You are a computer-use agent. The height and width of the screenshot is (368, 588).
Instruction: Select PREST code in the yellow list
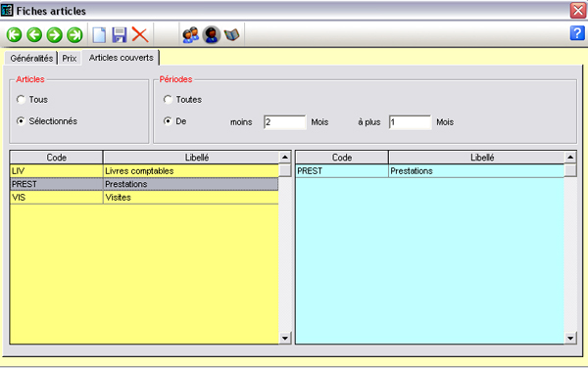click(56, 184)
